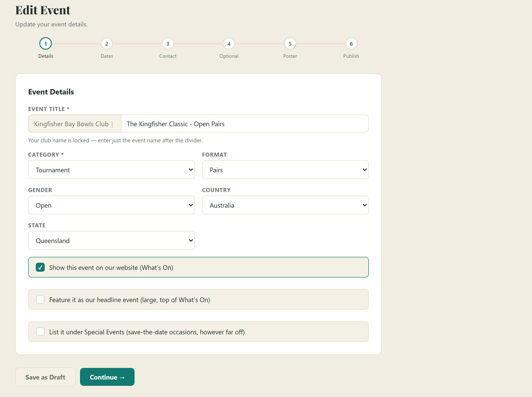Screen dimensions: 532x397
Task: Click the Save as Draft button
Action: (x=45, y=377)
